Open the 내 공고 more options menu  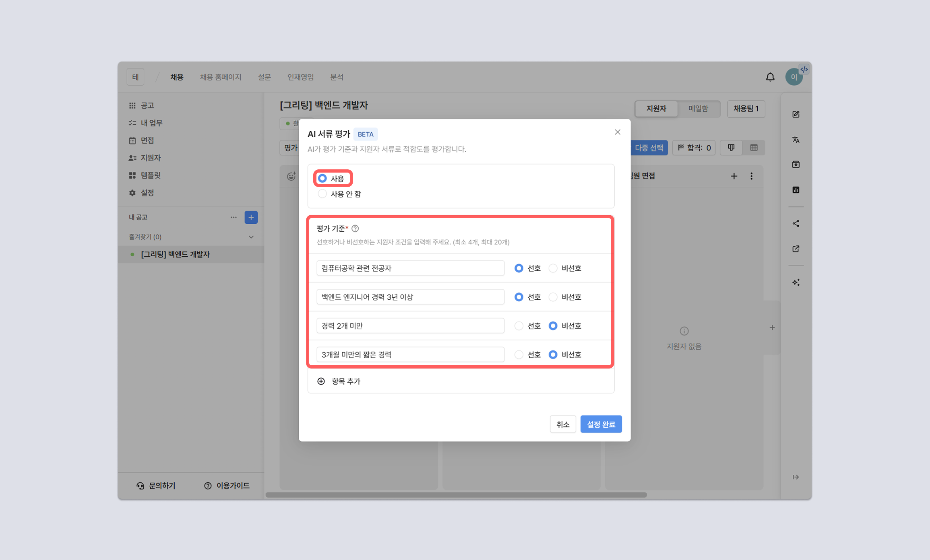tap(234, 217)
